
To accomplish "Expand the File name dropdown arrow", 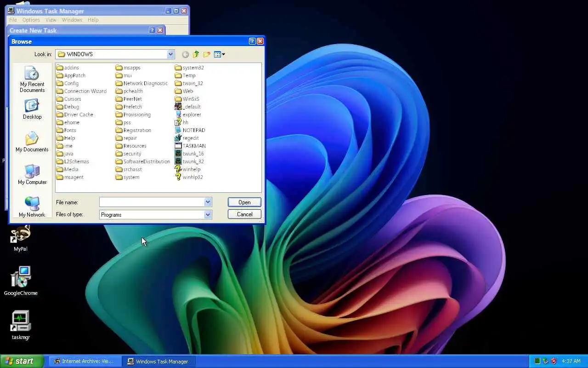I will (208, 202).
